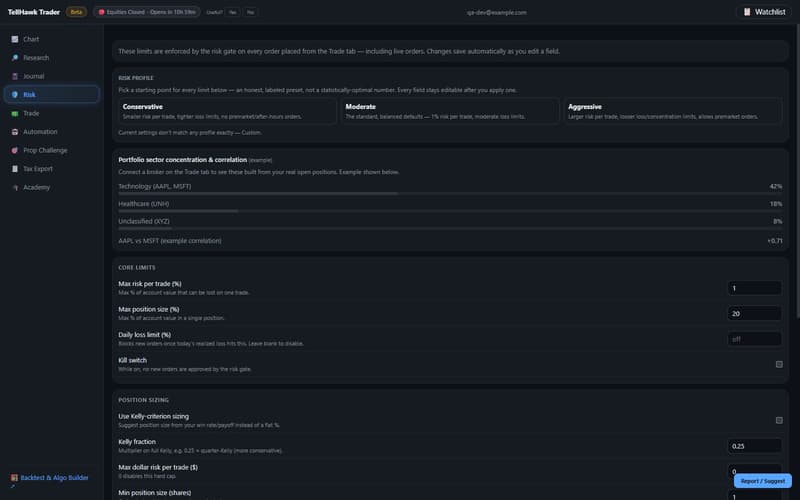The width and height of the screenshot is (800, 500).
Task: Edit the Kelly fraction field
Action: tap(755, 446)
